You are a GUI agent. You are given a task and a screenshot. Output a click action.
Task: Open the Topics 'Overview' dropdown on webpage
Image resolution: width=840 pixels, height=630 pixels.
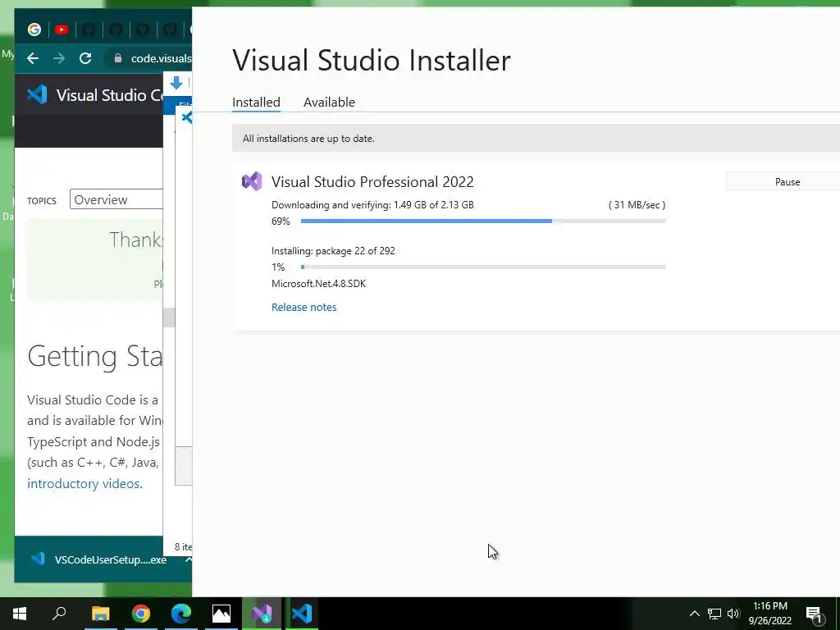(116, 200)
